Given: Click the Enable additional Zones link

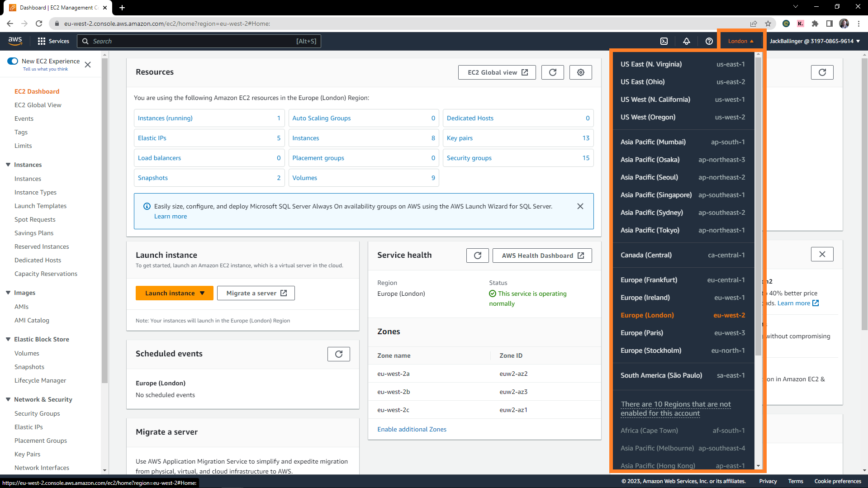Looking at the screenshot, I should (x=411, y=429).
